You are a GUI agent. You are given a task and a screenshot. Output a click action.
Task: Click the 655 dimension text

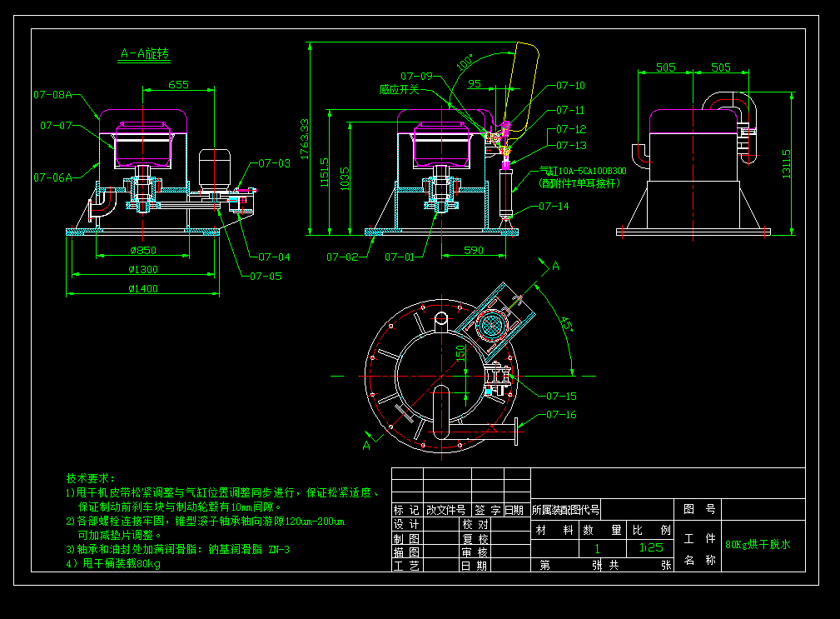coord(178,85)
